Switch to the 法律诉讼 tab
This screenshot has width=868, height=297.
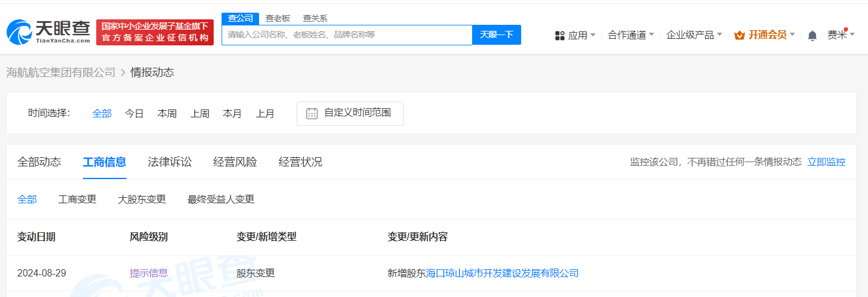169,162
